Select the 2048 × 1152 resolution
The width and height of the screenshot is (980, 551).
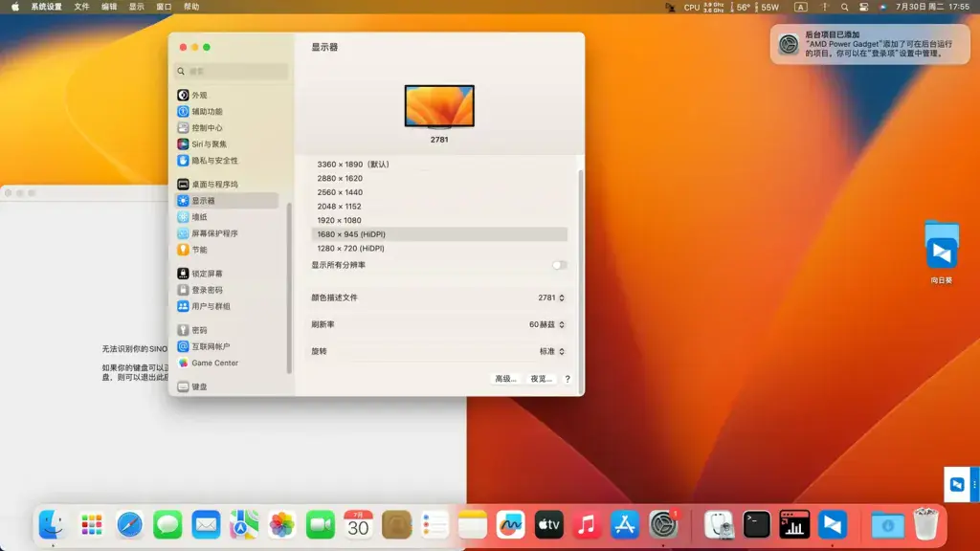439,207
